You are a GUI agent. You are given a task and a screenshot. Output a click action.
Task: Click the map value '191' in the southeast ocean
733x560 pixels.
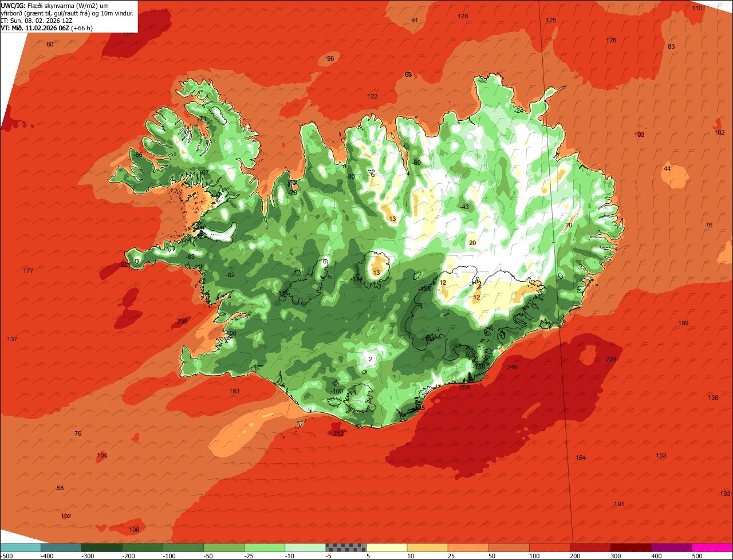(618, 504)
